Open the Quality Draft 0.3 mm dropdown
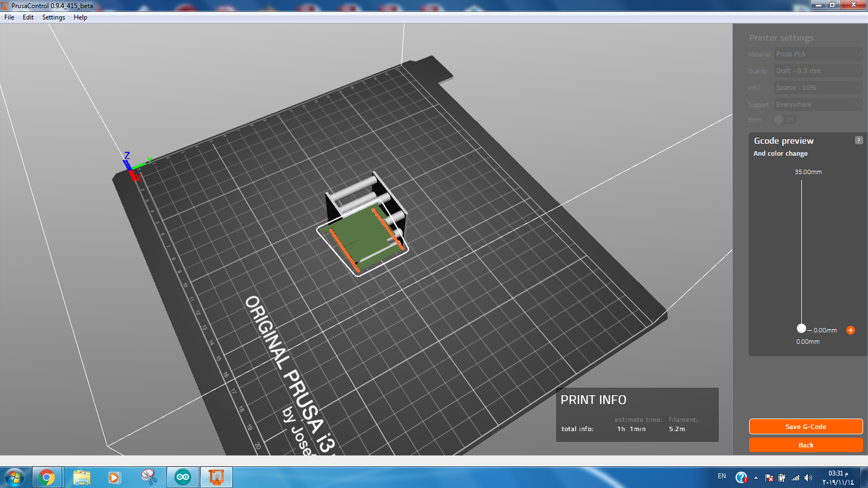Image resolution: width=868 pixels, height=488 pixels. [x=818, y=71]
